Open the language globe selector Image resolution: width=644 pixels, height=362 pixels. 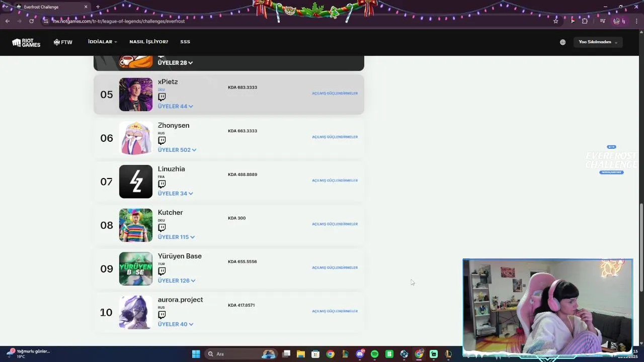point(562,42)
